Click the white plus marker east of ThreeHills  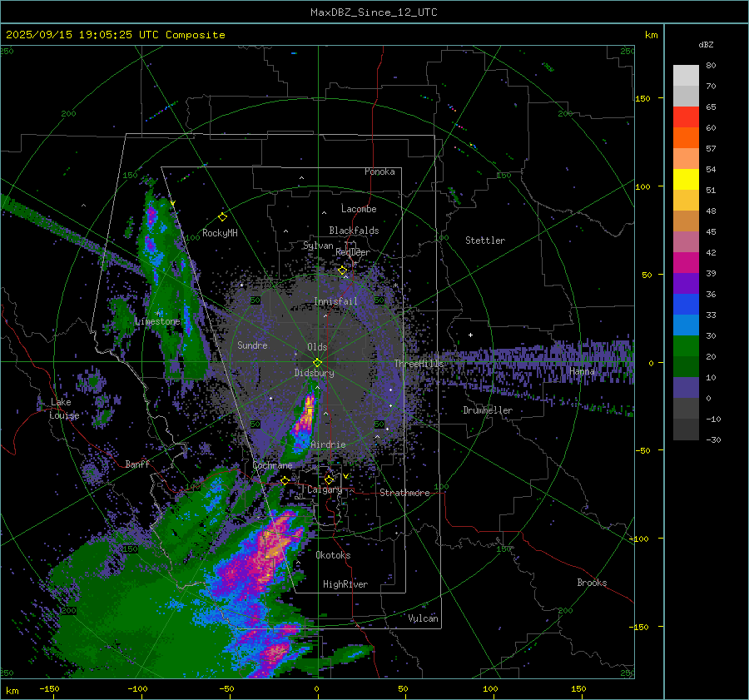[470, 335]
